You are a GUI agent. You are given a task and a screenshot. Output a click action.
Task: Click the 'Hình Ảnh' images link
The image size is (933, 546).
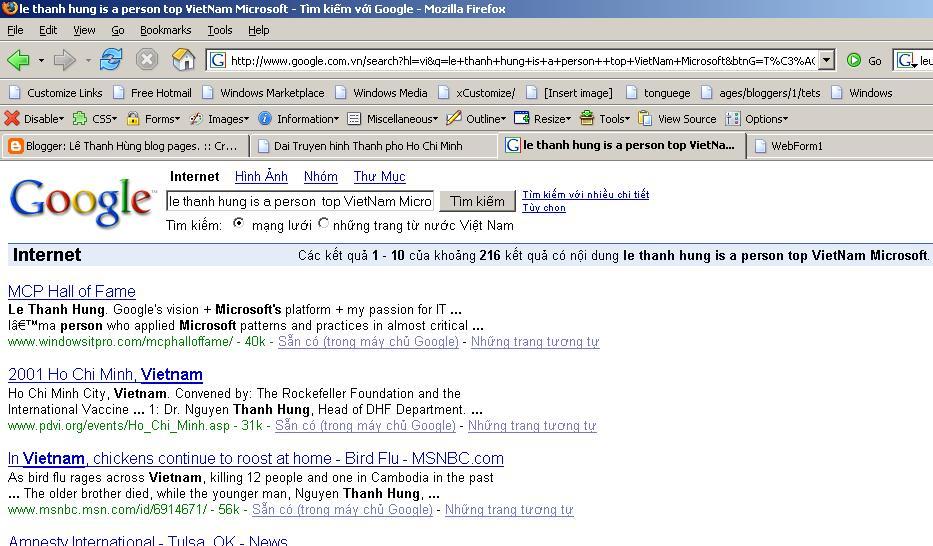(x=261, y=177)
